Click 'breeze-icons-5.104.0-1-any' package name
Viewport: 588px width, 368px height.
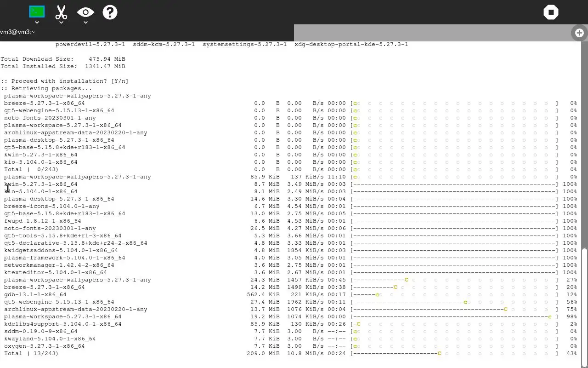[x=52, y=206]
